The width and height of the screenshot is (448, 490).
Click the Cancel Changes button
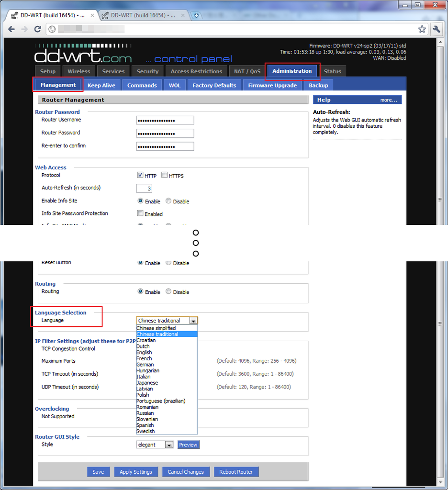(x=186, y=472)
